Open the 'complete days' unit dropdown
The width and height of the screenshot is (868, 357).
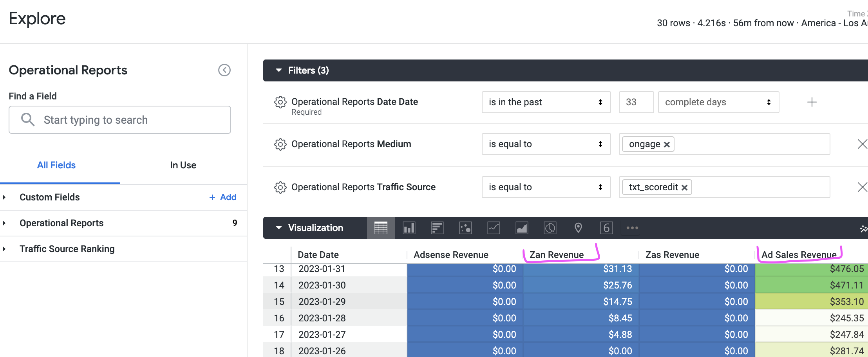click(718, 102)
